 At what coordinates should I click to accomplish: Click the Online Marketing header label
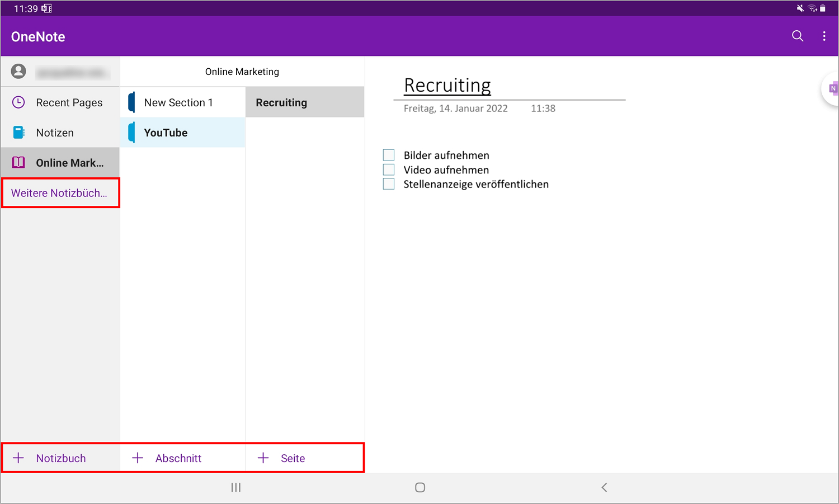pos(242,72)
